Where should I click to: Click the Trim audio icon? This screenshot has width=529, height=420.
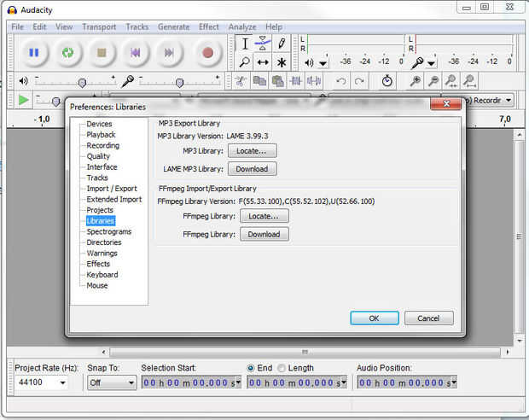[x=296, y=81]
